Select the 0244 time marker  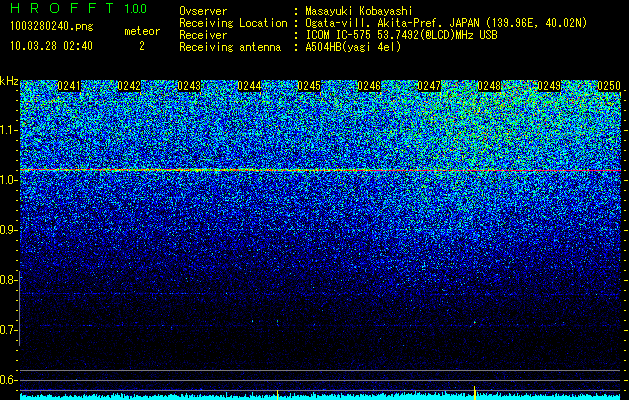pos(249,86)
